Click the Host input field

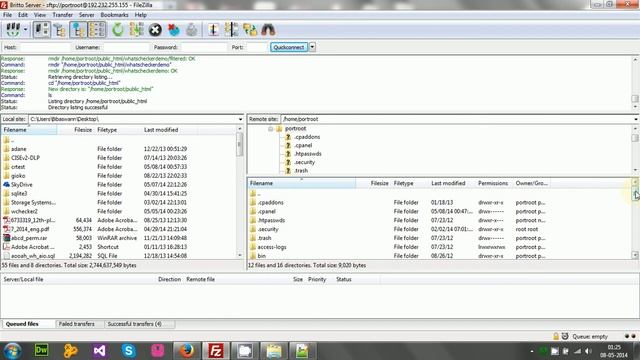pos(45,47)
